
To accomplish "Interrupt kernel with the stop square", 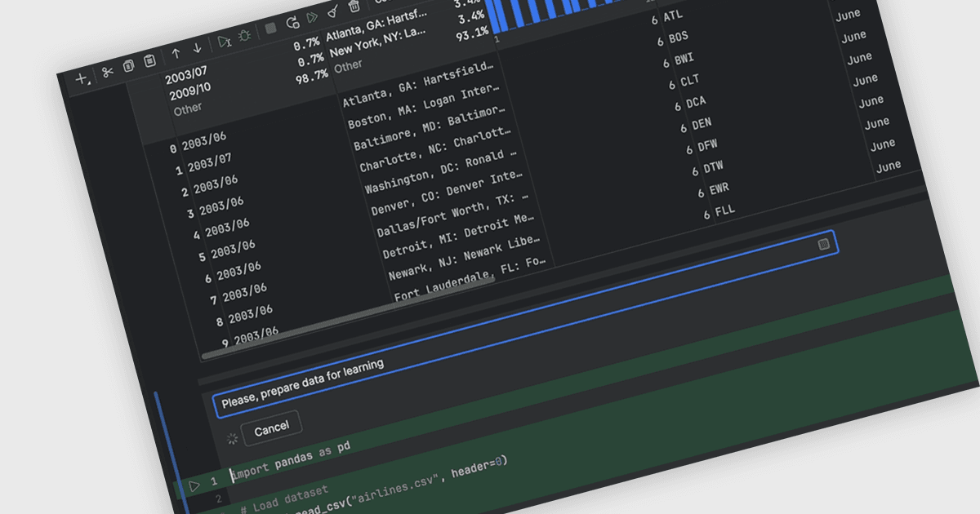I will coord(271,29).
